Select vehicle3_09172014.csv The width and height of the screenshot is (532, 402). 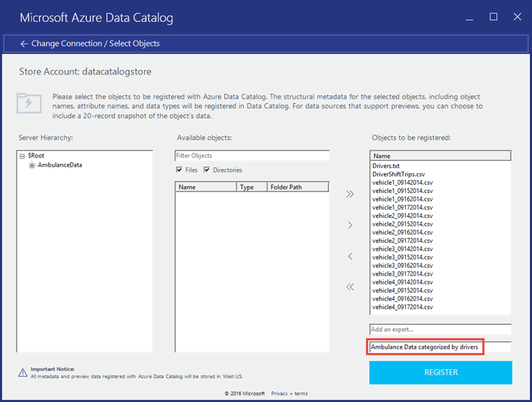[x=402, y=274]
